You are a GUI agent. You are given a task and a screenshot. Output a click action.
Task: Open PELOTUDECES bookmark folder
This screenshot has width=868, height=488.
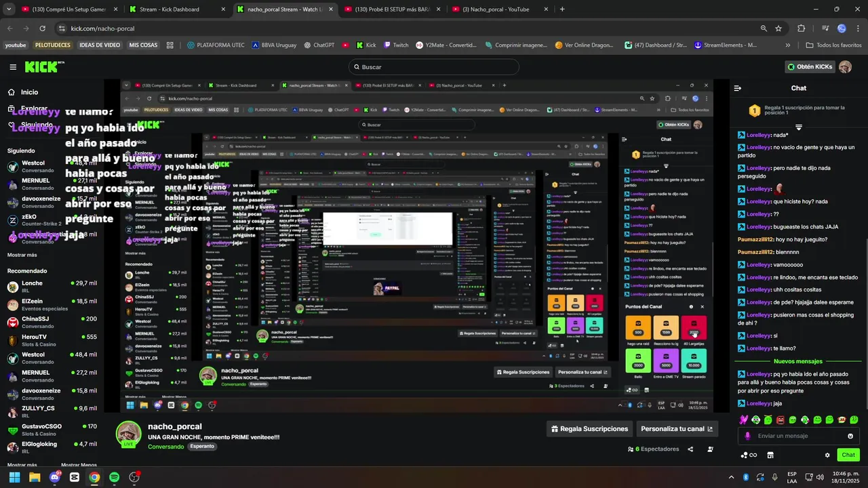(52, 45)
